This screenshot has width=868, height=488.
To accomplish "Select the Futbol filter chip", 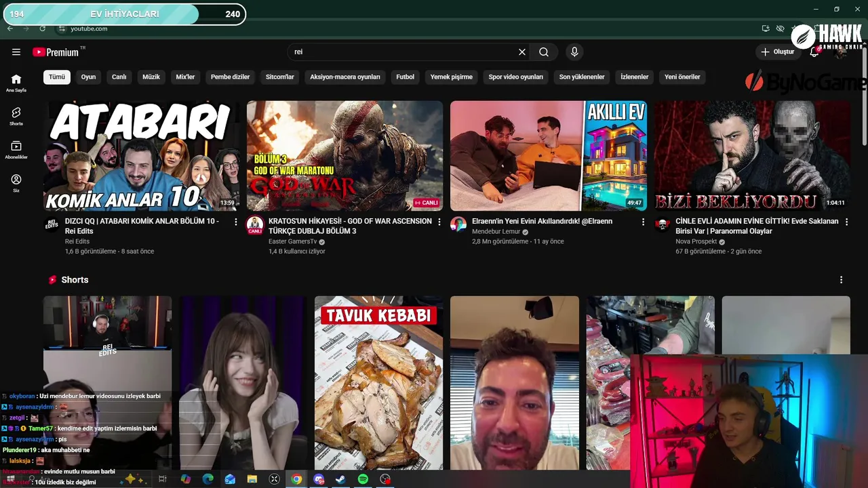I will click(x=406, y=77).
